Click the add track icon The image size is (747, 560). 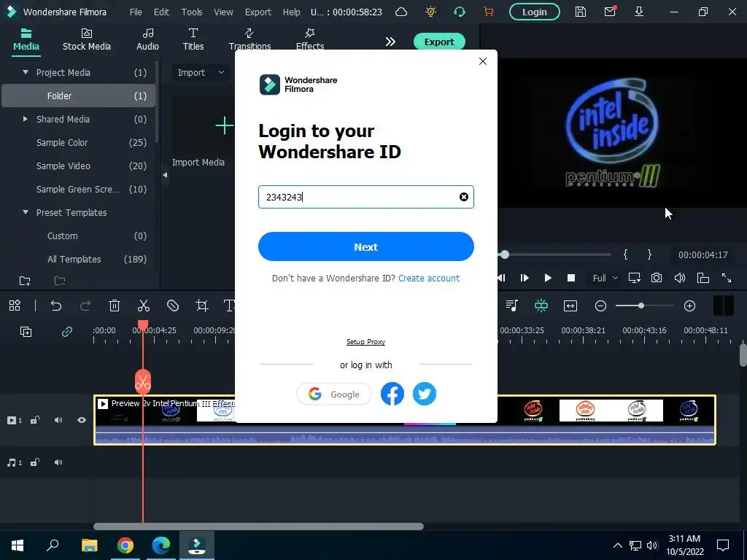pos(26,332)
